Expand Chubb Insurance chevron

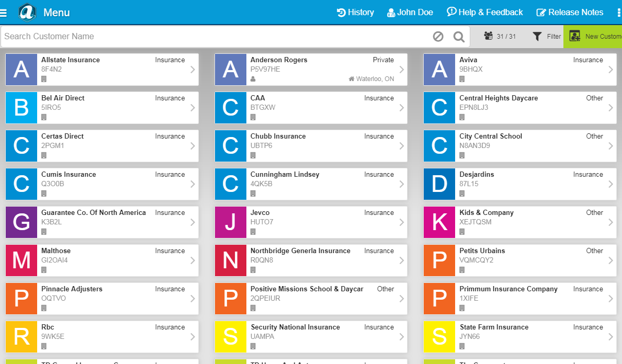(x=401, y=146)
